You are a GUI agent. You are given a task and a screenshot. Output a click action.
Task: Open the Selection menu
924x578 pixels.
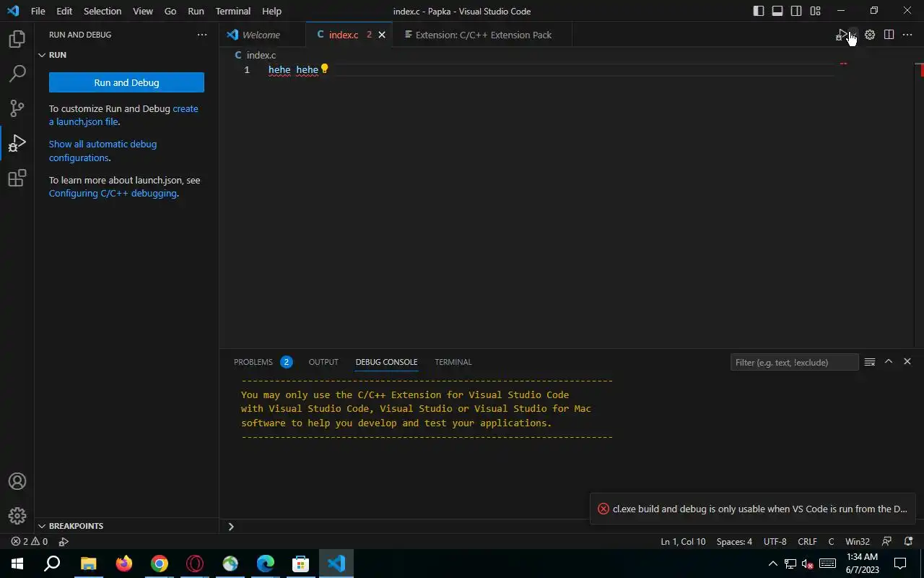[103, 11]
